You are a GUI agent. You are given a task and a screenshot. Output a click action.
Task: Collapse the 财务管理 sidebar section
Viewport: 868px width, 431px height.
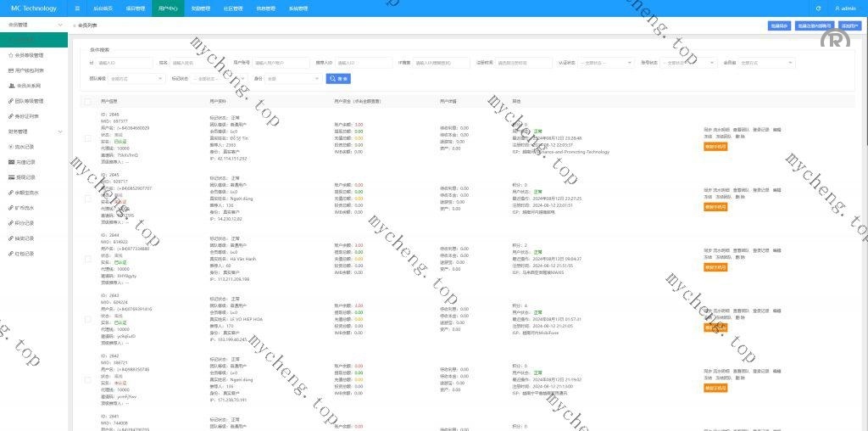pos(59,132)
